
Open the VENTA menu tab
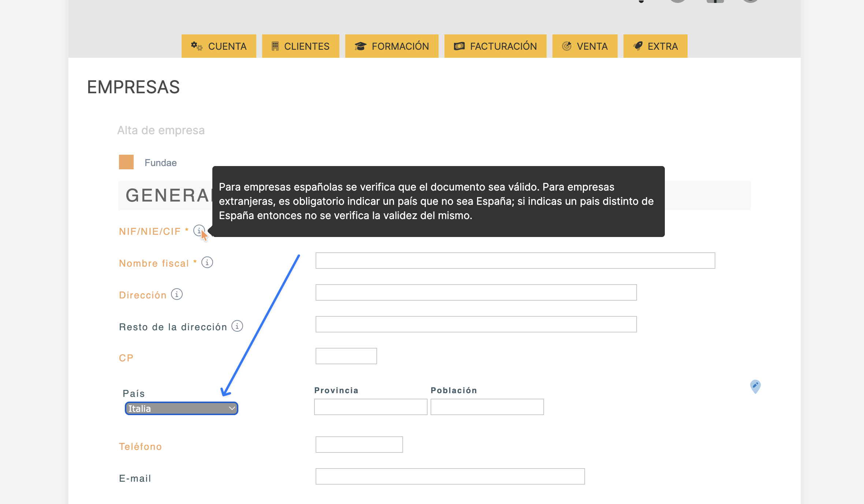pos(585,46)
